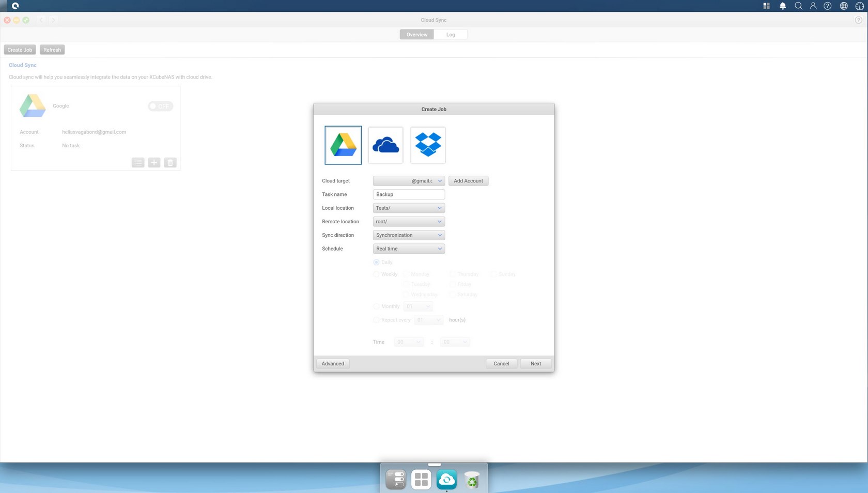Open the Local location dropdown
Image resolution: width=868 pixels, height=493 pixels.
[409, 208]
